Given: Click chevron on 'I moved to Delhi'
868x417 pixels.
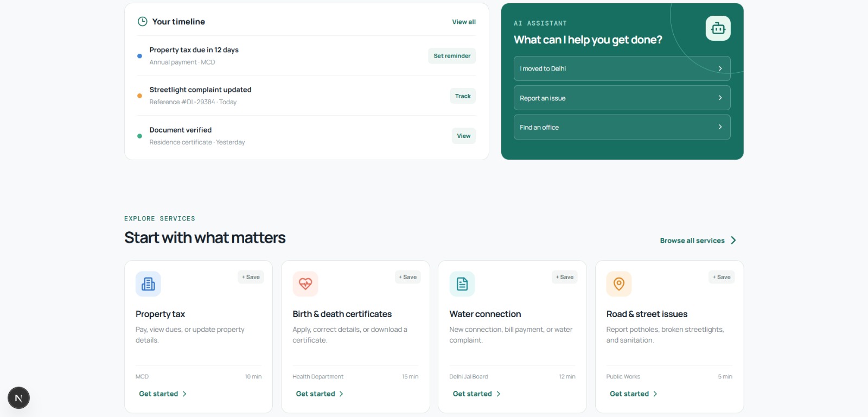Looking at the screenshot, I should tap(720, 68).
